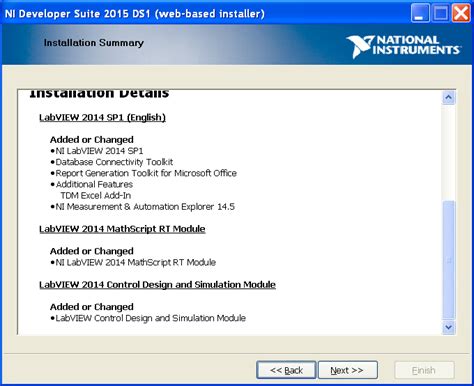This screenshot has width=474, height=386.
Task: Select LabVIEW 2014 MathScript RT Module heading
Action: point(122,229)
